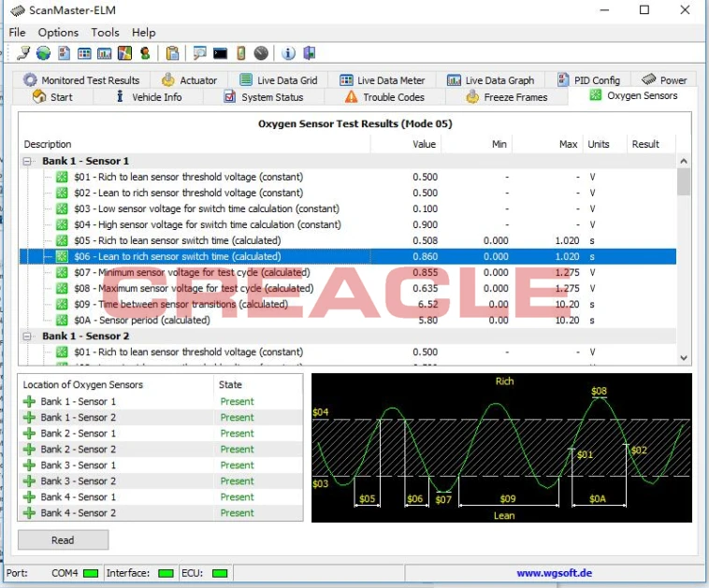Open the Tools menu
Viewport: 709px width, 588px height.
point(105,33)
